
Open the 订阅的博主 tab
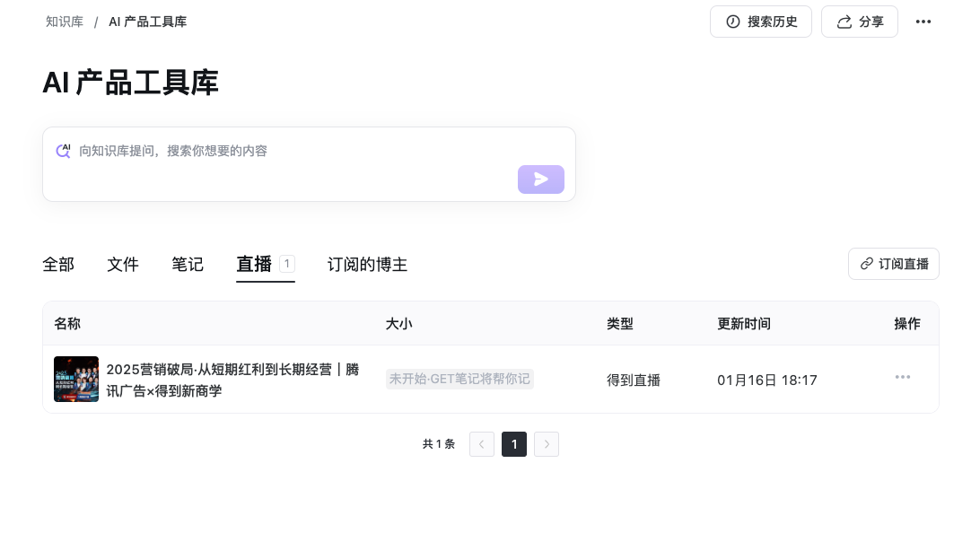click(367, 265)
